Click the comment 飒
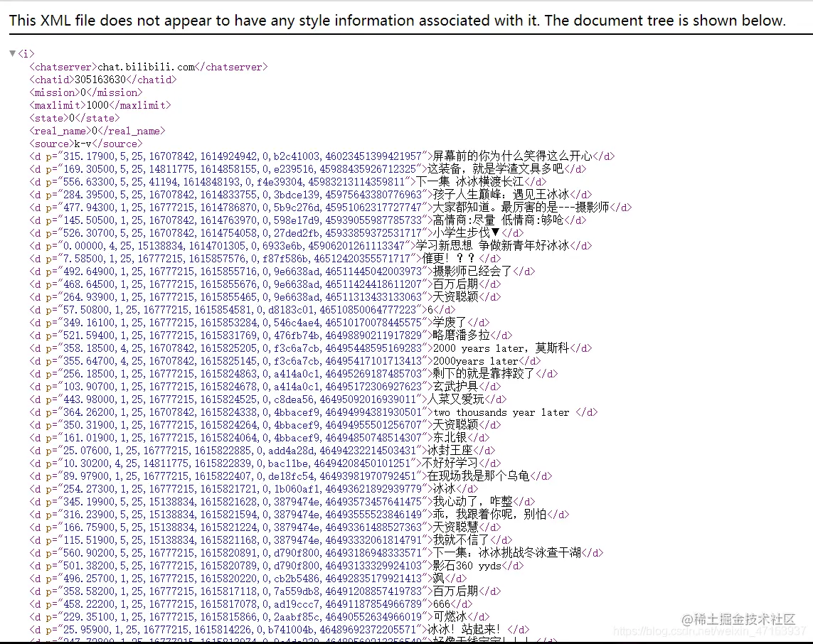This screenshot has height=644, width=813. coord(439,578)
